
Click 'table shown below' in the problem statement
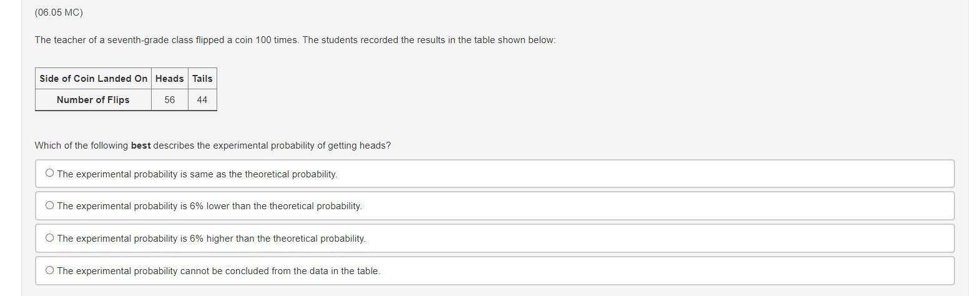[514, 40]
